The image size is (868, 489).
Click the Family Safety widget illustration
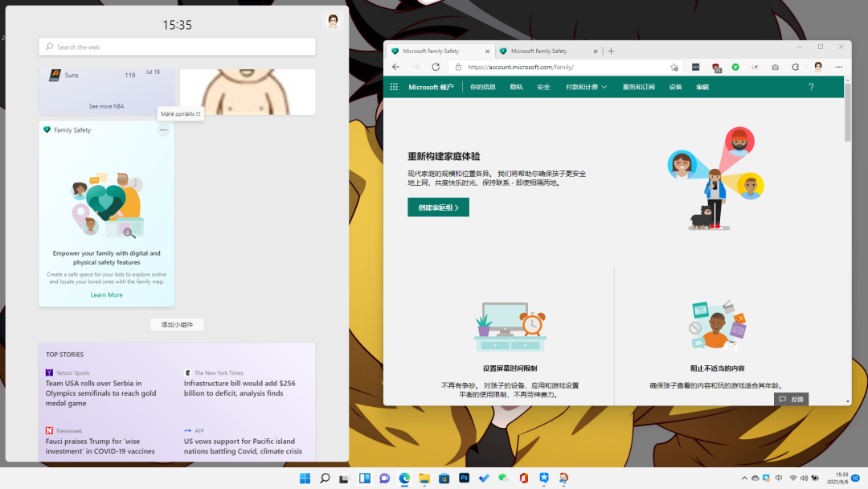(108, 205)
